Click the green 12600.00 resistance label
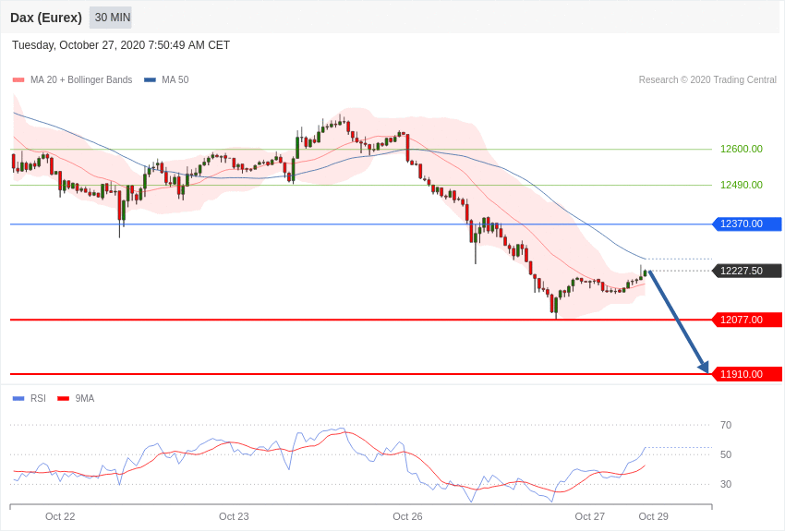 pos(742,149)
